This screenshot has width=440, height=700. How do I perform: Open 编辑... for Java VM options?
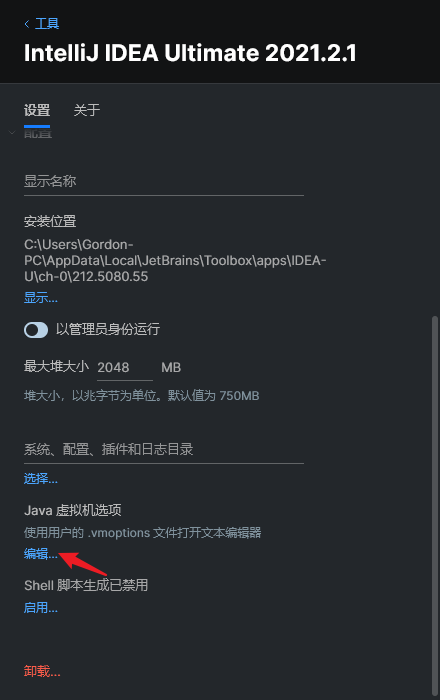[x=41, y=554]
